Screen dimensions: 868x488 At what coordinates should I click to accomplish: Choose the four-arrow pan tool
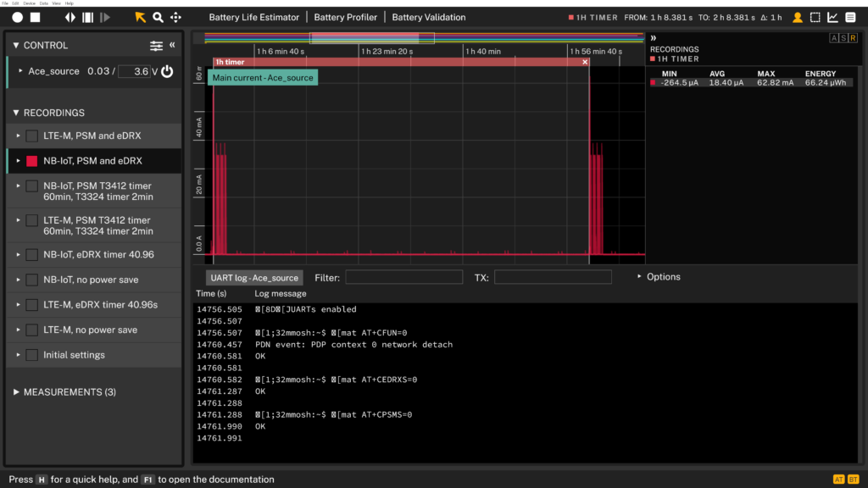click(175, 17)
